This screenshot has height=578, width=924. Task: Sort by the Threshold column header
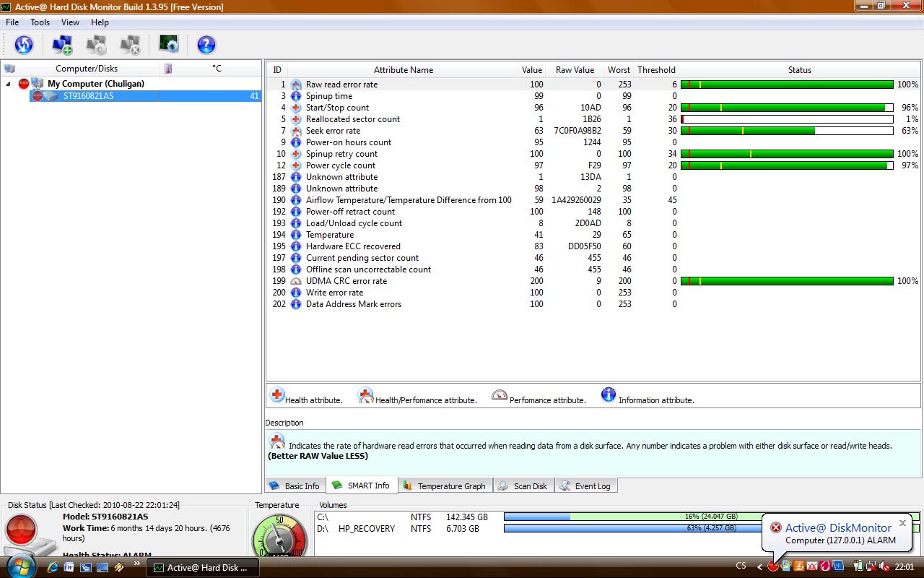coord(656,70)
